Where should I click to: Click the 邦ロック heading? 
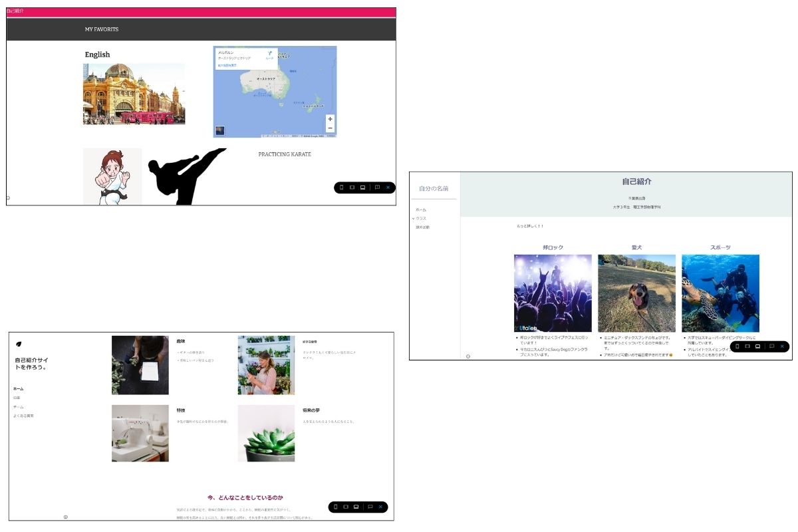[x=553, y=247]
